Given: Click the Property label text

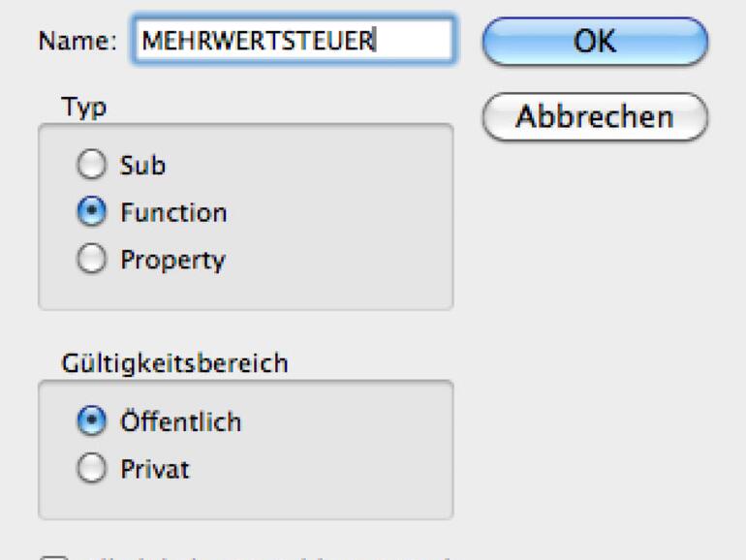Looking at the screenshot, I should (172, 260).
